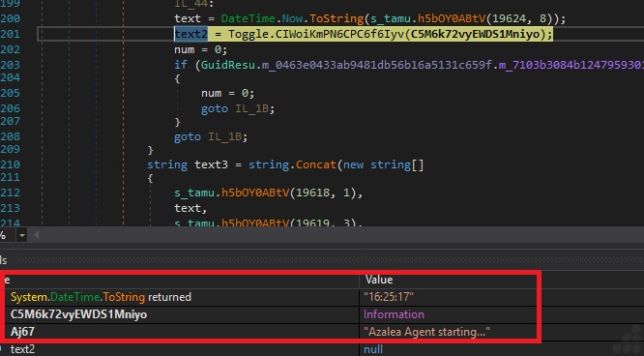Click the Concat method on line 210
The height and width of the screenshot is (356, 644).
coord(316,164)
